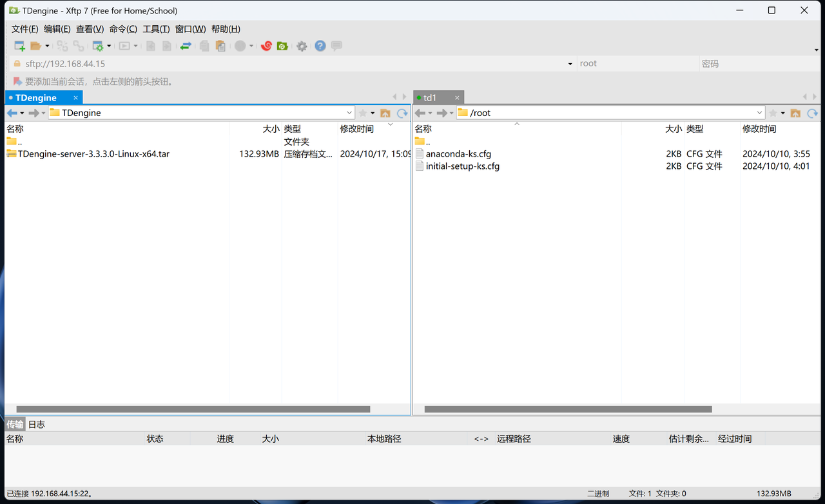Click the Open Session folder icon
Screen dimensions: 825x504
click(x=36, y=46)
